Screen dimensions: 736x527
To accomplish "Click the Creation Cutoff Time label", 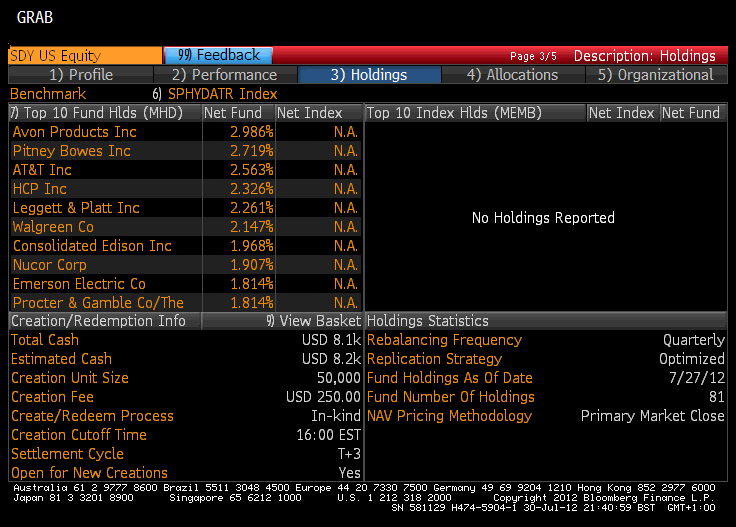I will [79, 435].
